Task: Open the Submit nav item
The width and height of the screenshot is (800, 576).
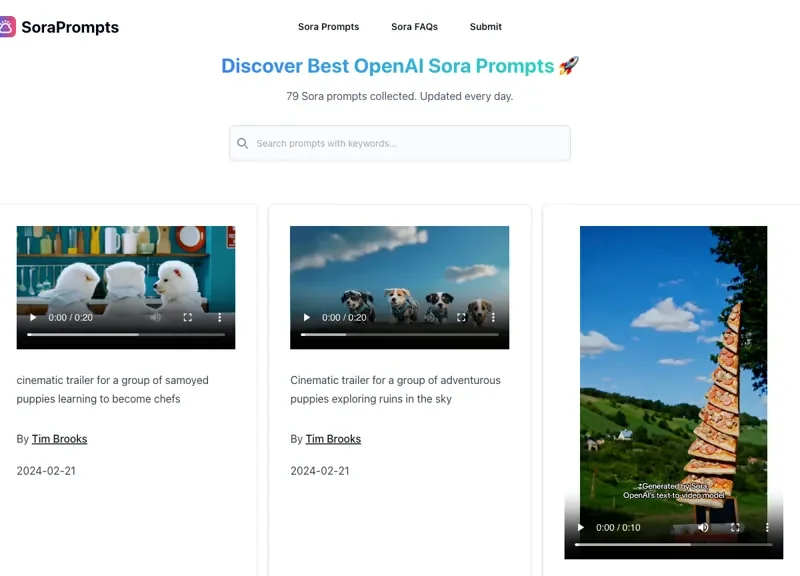Action: click(486, 27)
